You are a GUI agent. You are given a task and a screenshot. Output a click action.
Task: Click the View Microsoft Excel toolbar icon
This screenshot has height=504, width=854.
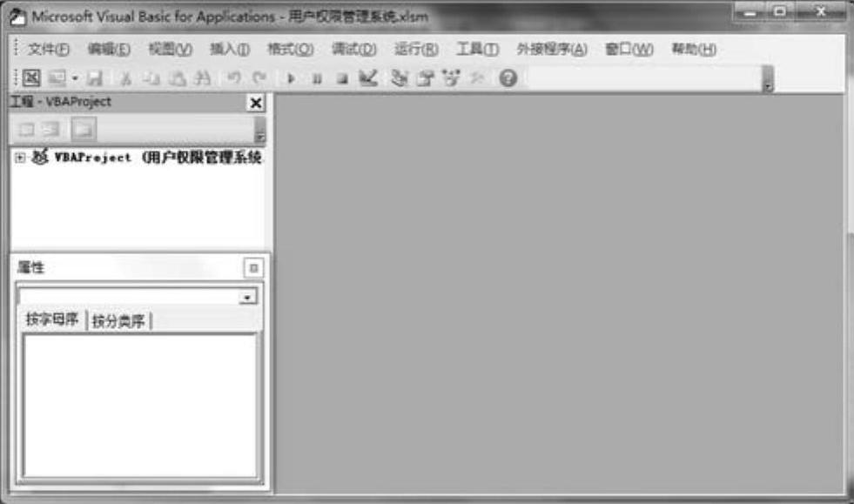(31, 78)
